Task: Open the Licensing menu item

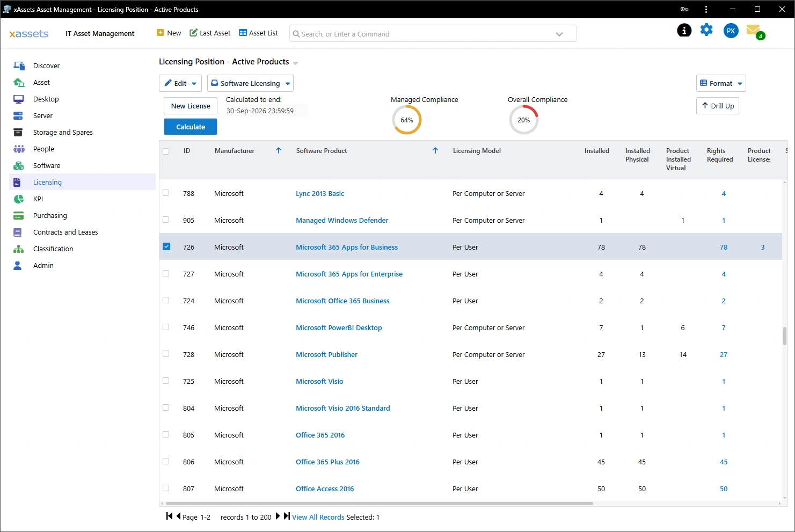Action: [x=82, y=182]
